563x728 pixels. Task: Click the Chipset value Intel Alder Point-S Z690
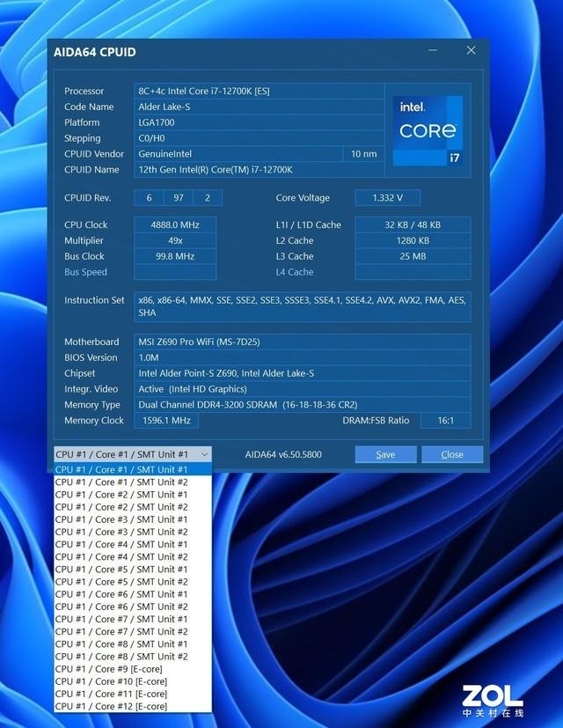pos(302,373)
